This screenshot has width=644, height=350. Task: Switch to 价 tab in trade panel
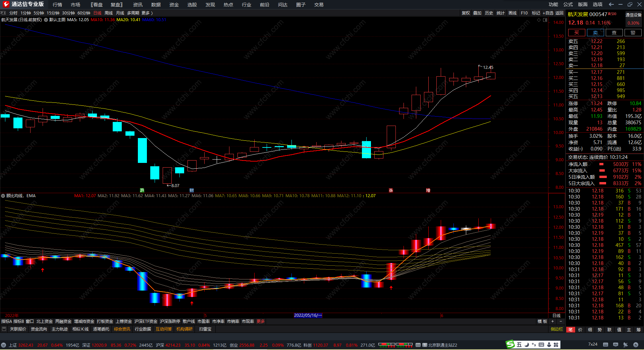point(580,330)
